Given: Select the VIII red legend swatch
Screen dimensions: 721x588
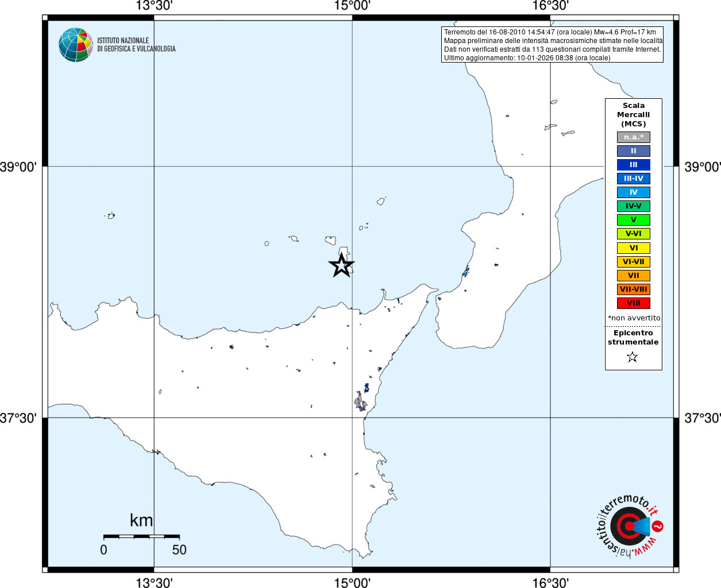Looking at the screenshot, I should 634,303.
